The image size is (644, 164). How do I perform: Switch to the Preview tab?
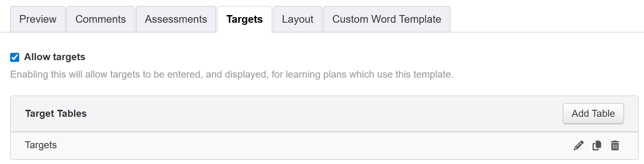tap(38, 19)
